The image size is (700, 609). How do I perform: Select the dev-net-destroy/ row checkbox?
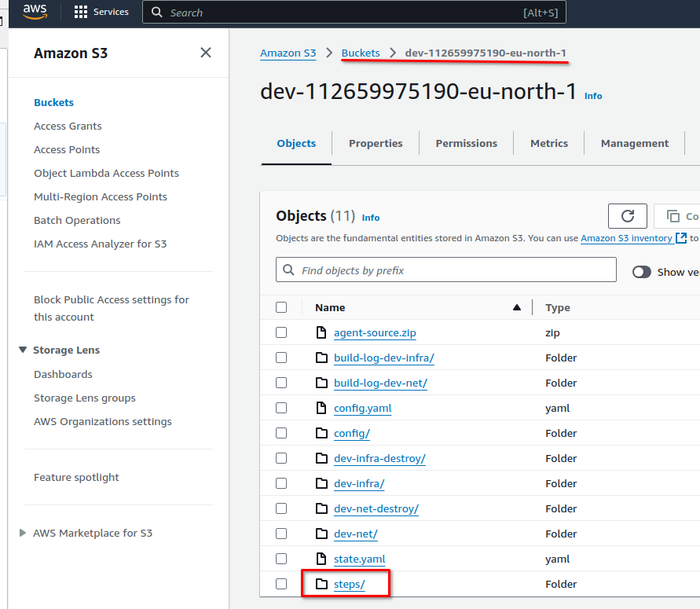pyautogui.click(x=281, y=508)
